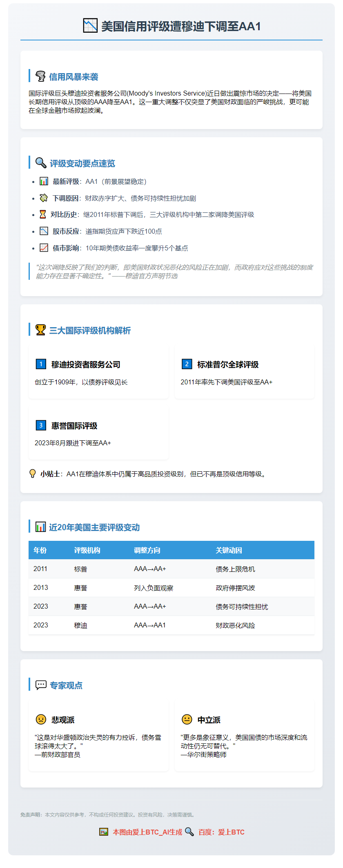Click the downward chart icon in the title

[x=90, y=26]
